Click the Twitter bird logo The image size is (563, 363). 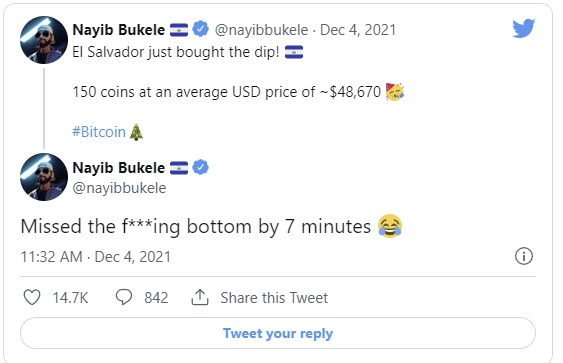click(524, 28)
